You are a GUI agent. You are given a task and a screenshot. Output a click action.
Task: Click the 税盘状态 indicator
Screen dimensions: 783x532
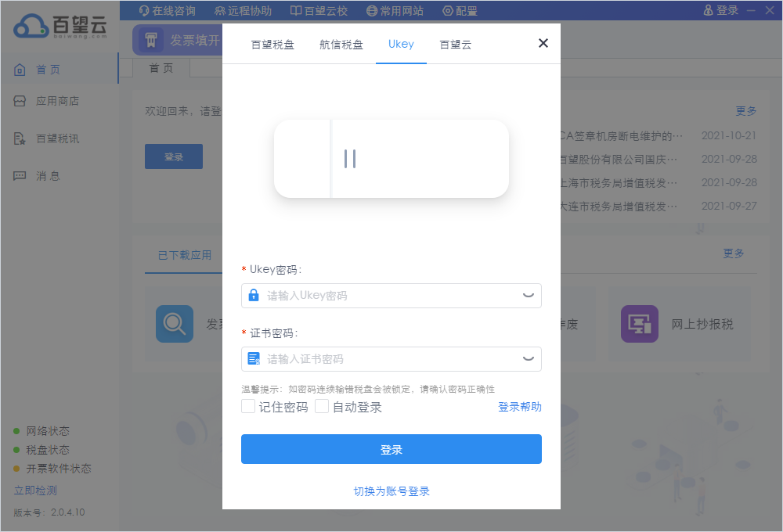click(x=42, y=450)
